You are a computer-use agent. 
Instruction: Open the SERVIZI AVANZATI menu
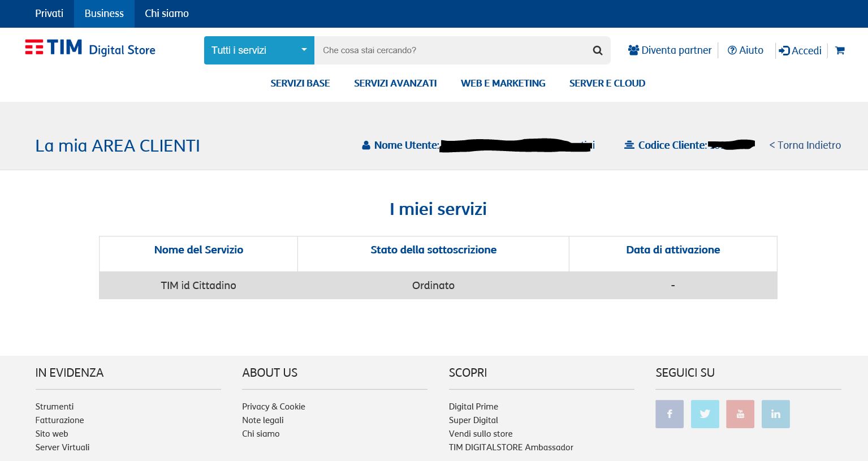395,83
